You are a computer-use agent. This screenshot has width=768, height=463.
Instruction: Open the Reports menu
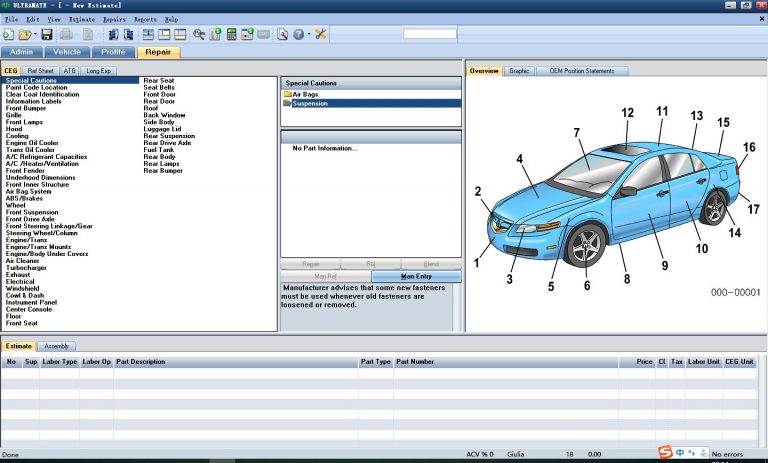[145, 20]
